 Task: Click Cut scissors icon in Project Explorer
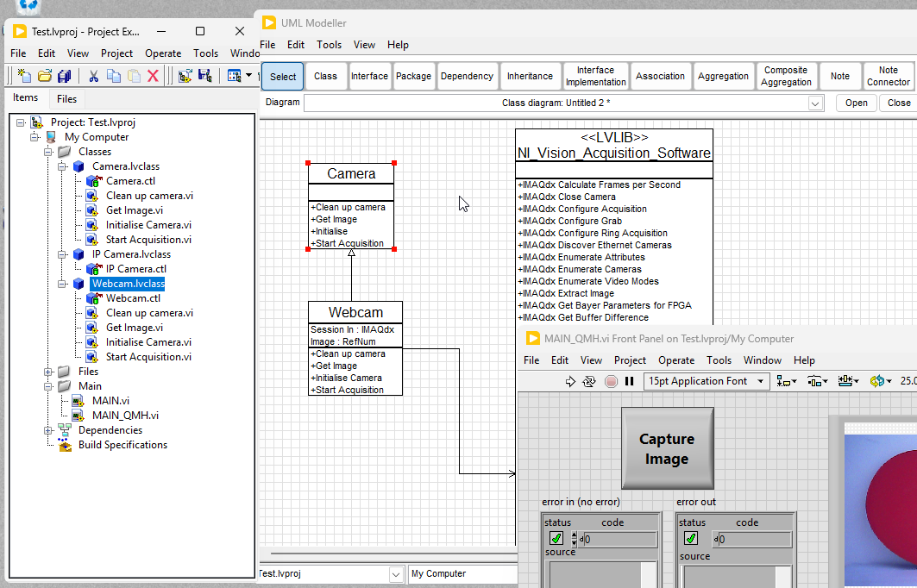point(93,76)
